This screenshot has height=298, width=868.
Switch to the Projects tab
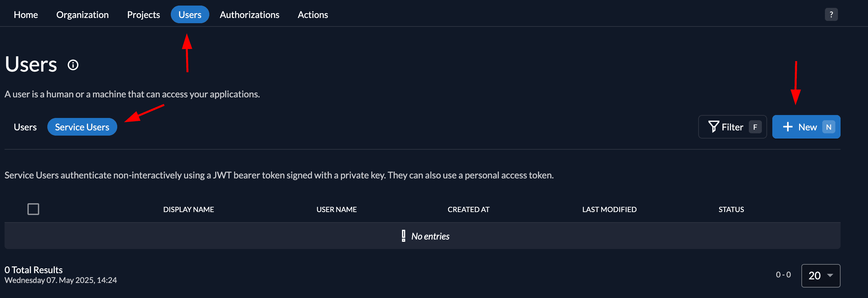tap(144, 15)
